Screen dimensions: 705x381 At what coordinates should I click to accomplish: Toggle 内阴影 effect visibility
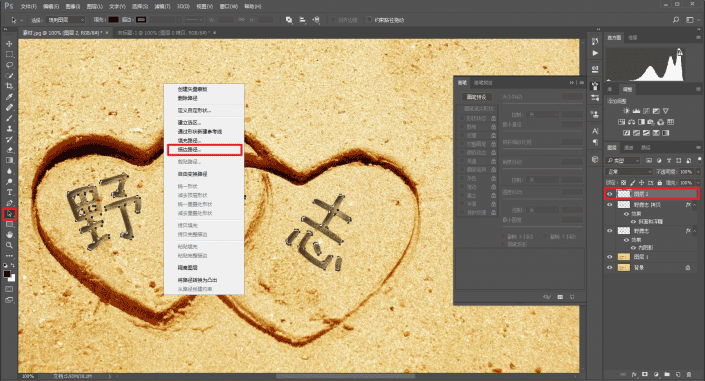click(x=634, y=248)
